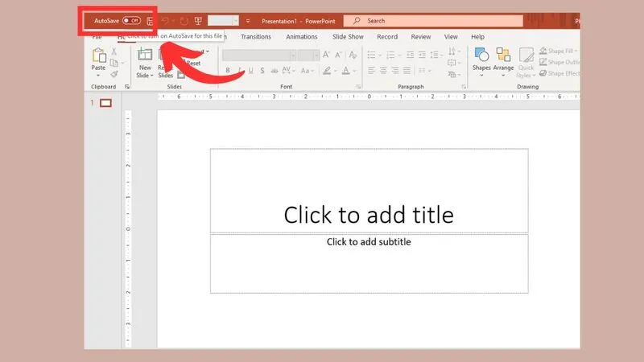Click the Undo arrow icon
Image resolution: width=644 pixels, height=362 pixels.
pyautogui.click(x=165, y=21)
